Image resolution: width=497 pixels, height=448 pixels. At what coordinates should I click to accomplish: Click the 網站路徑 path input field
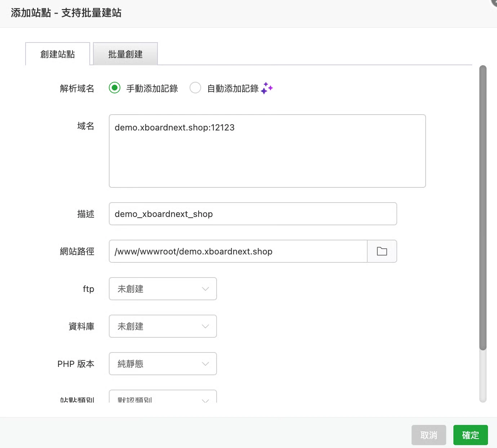[x=238, y=251]
